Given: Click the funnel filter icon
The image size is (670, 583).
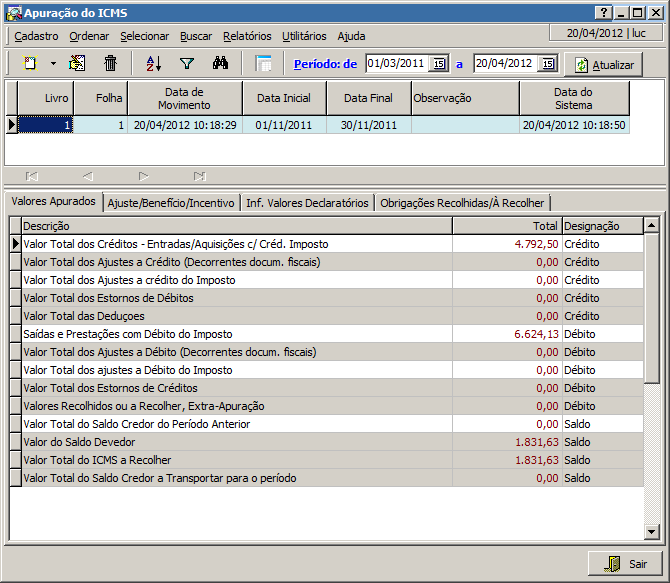Looking at the screenshot, I should [186, 63].
